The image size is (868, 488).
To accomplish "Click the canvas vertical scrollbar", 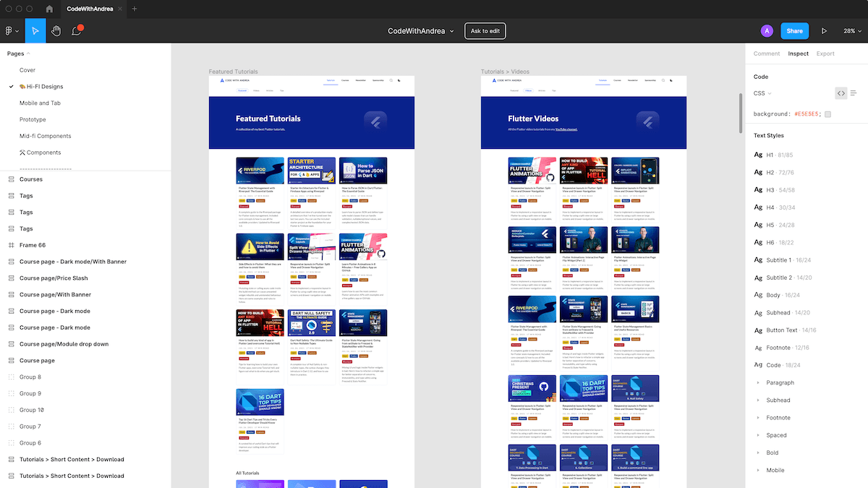I will (x=740, y=112).
